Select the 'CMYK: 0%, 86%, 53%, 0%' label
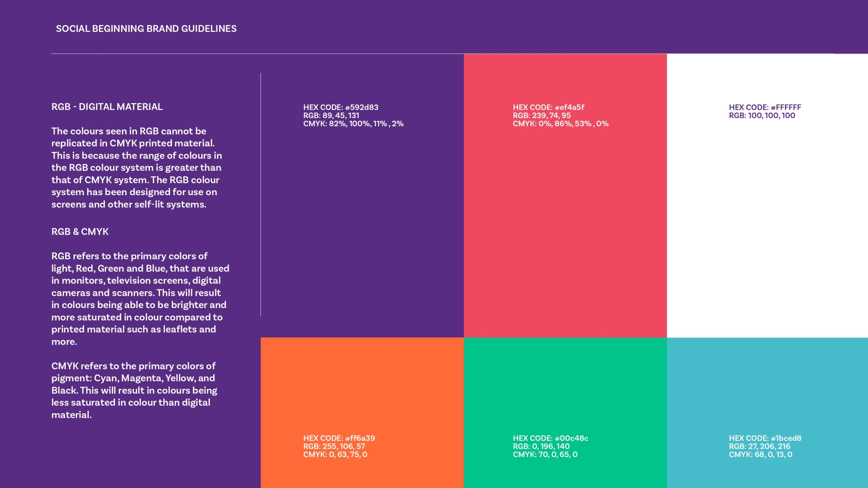 pyautogui.click(x=560, y=124)
